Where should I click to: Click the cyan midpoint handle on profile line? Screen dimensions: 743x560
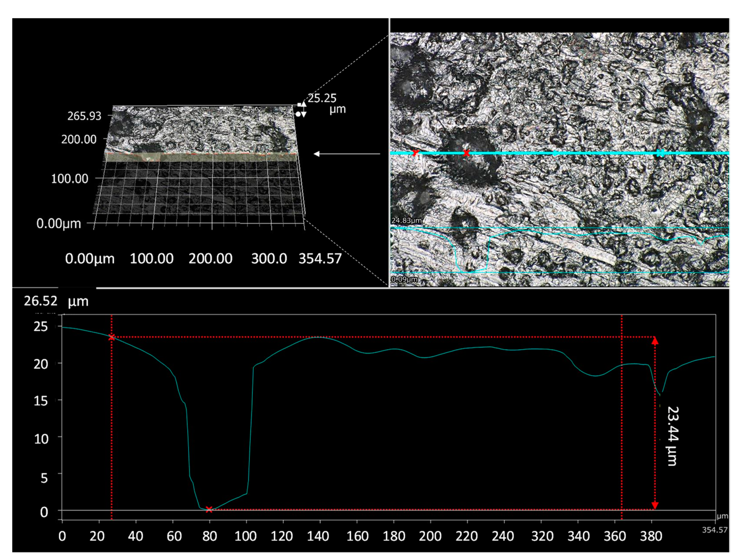555,154
